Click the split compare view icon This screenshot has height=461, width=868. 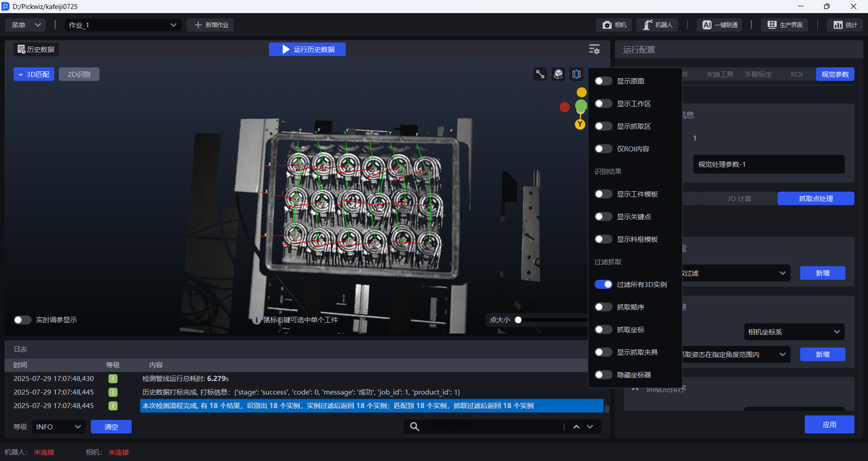coord(576,75)
